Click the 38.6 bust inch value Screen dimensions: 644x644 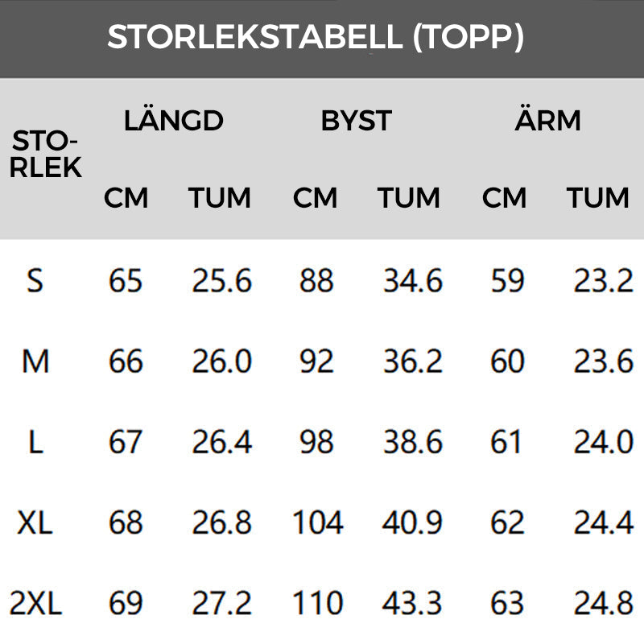pyautogui.click(x=412, y=442)
